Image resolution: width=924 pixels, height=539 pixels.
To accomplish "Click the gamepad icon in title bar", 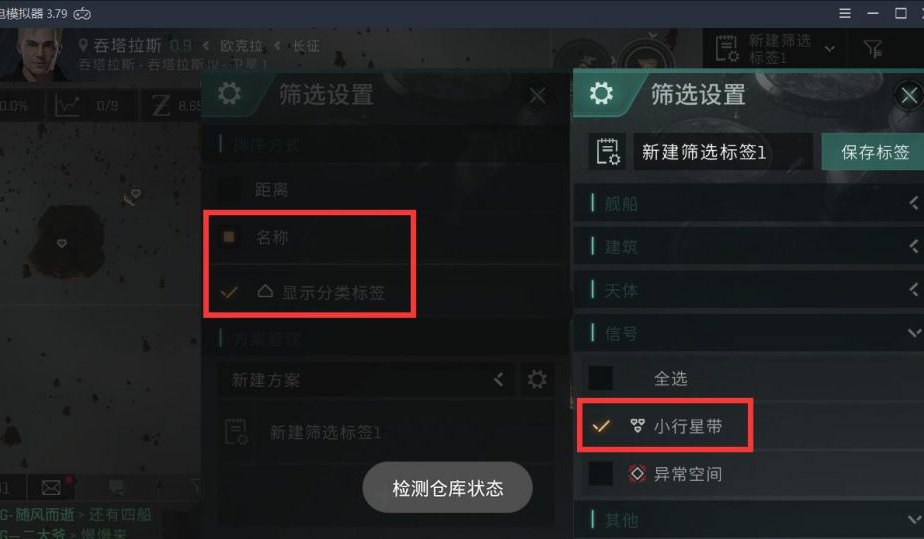I will point(82,14).
